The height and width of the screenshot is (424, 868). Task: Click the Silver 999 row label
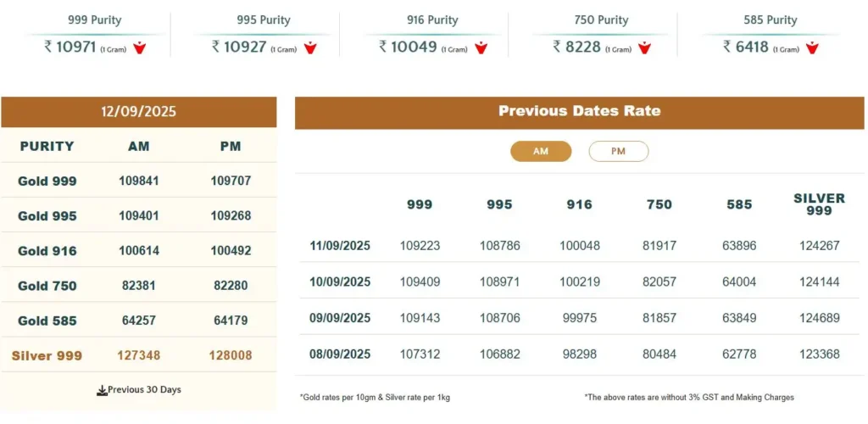(47, 355)
